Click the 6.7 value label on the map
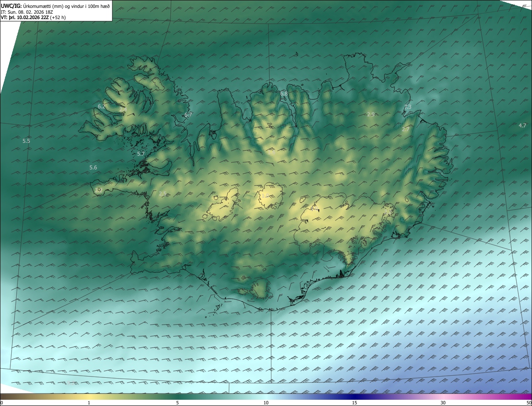 188,115
